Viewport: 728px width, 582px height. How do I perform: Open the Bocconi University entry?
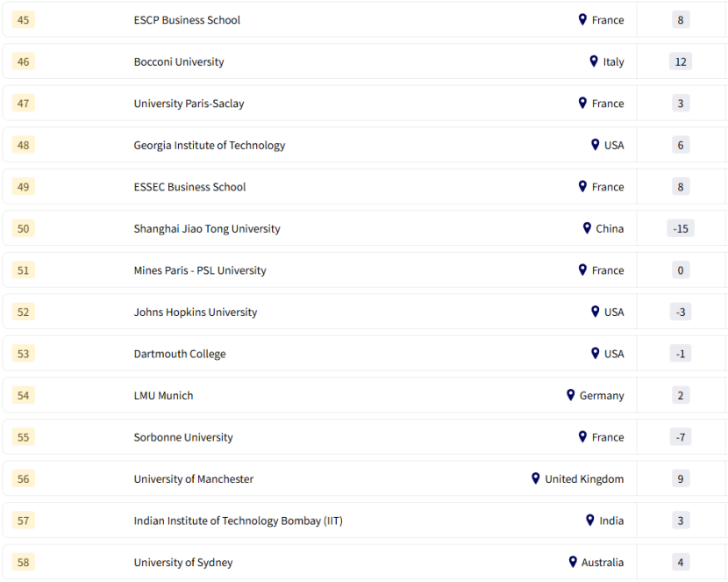[179, 61]
